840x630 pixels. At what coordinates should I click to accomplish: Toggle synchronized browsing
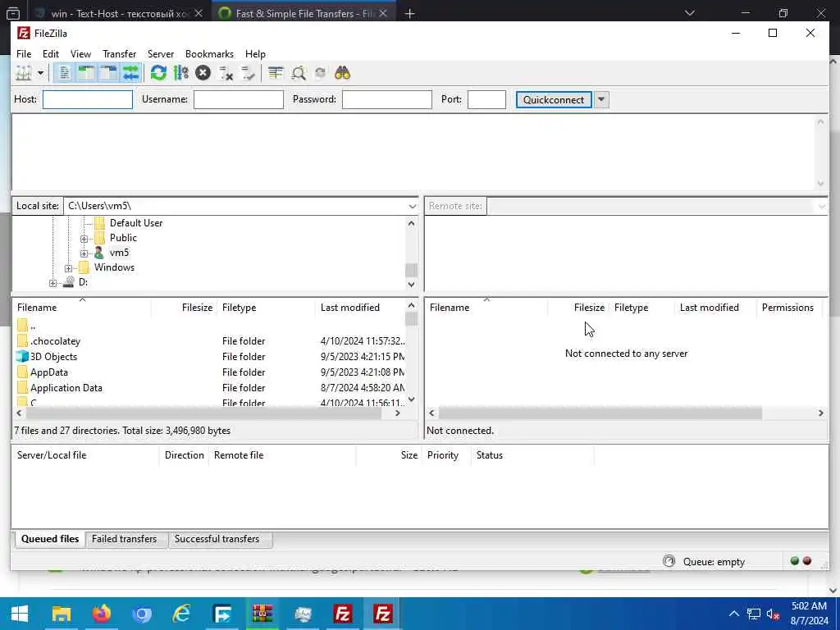321,73
